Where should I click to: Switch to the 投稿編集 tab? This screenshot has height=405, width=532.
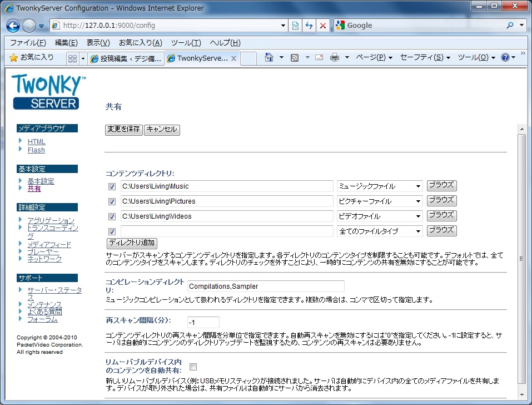[126, 58]
